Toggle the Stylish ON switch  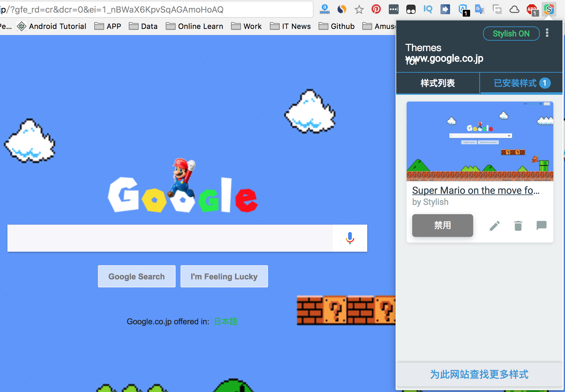point(511,34)
